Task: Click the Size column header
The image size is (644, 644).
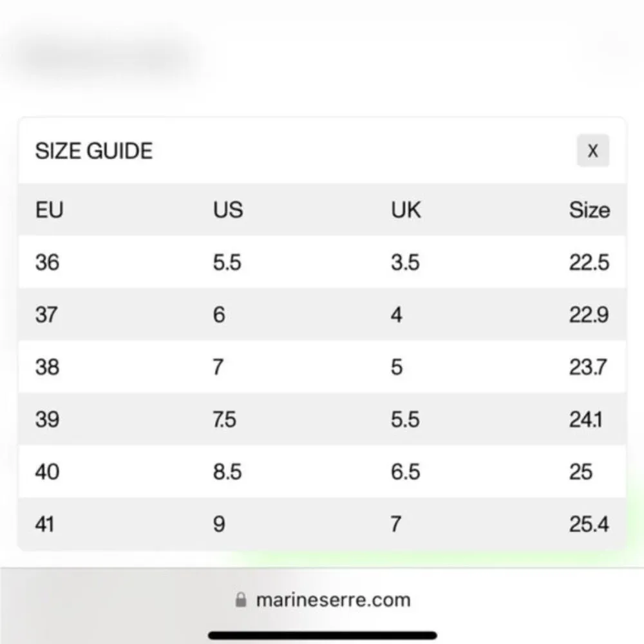Action: (x=589, y=210)
